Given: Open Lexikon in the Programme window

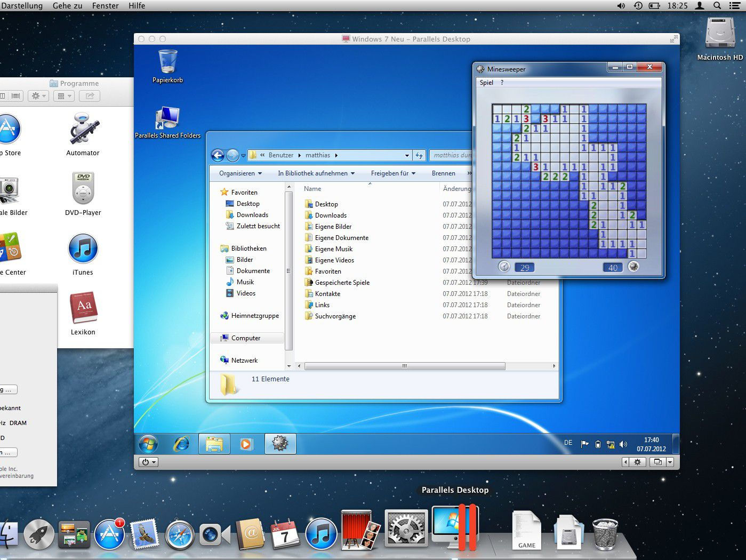Looking at the screenshot, I should 83,314.
